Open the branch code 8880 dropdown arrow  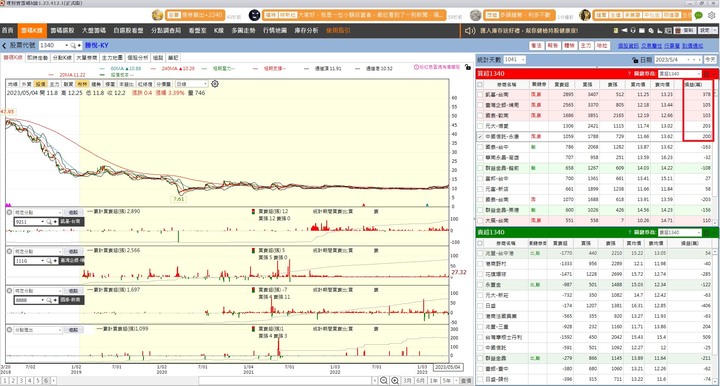click(43, 300)
